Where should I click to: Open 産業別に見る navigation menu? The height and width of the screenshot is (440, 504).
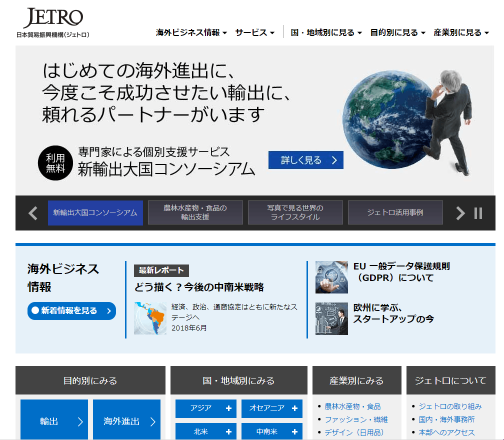[x=461, y=32]
